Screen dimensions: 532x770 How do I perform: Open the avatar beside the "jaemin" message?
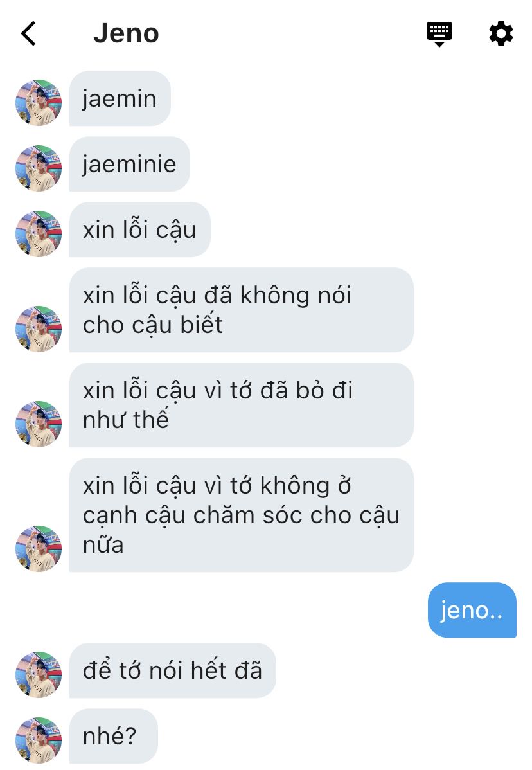[x=39, y=103]
